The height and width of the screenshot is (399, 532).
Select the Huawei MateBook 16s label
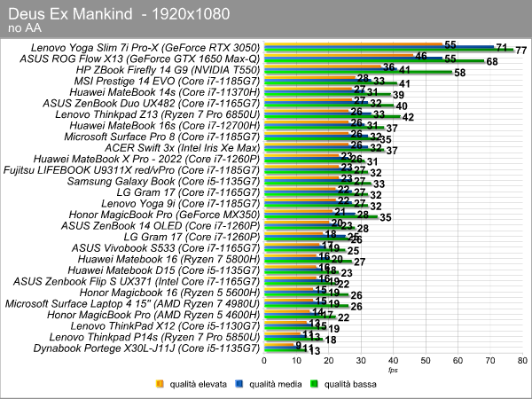pos(165,126)
